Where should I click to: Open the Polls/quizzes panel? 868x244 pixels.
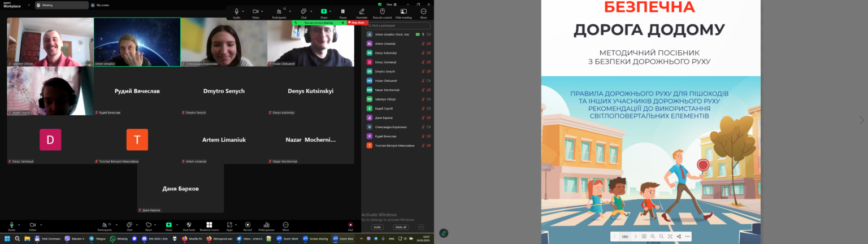pos(266,226)
